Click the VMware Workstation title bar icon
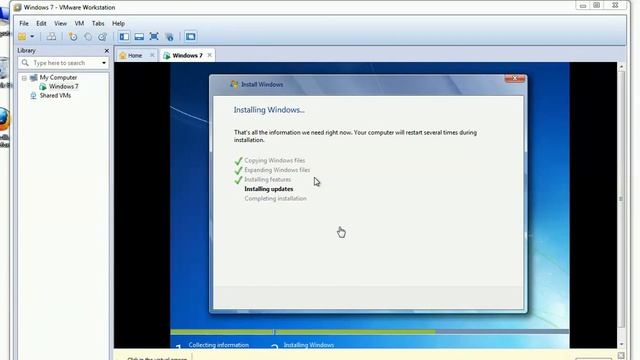 click(18, 7)
